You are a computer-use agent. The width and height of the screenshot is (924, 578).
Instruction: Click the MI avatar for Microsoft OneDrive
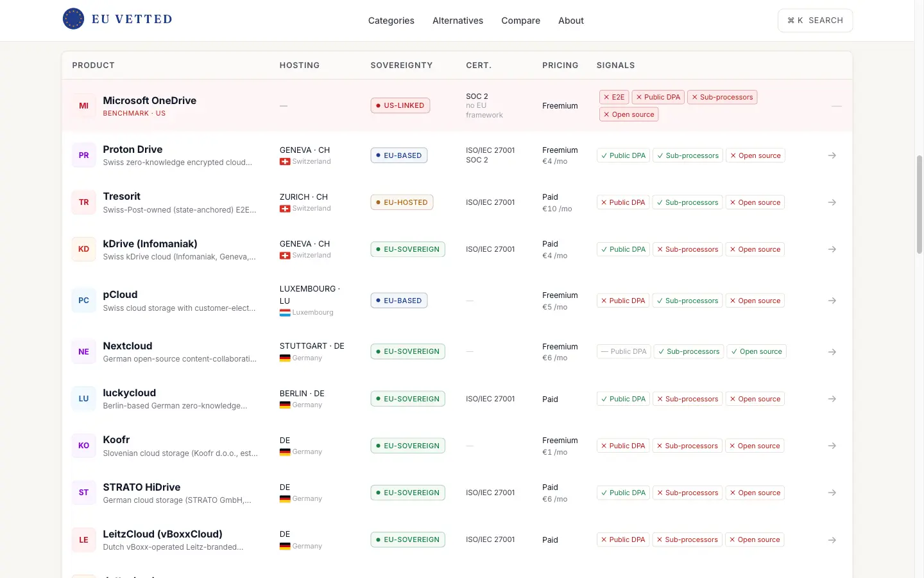[x=83, y=106]
